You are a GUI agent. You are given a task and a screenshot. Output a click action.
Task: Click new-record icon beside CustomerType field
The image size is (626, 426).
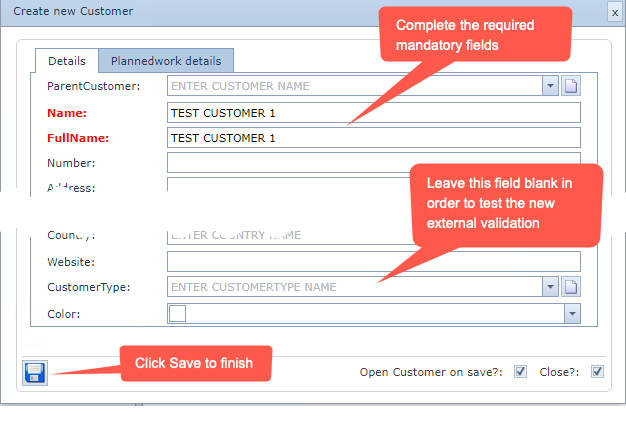[571, 287]
